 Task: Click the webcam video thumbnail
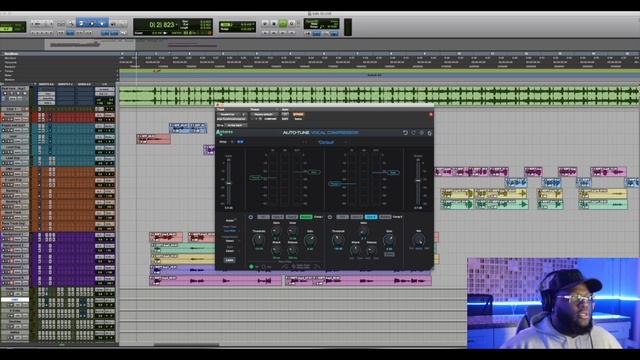pyautogui.click(x=553, y=303)
